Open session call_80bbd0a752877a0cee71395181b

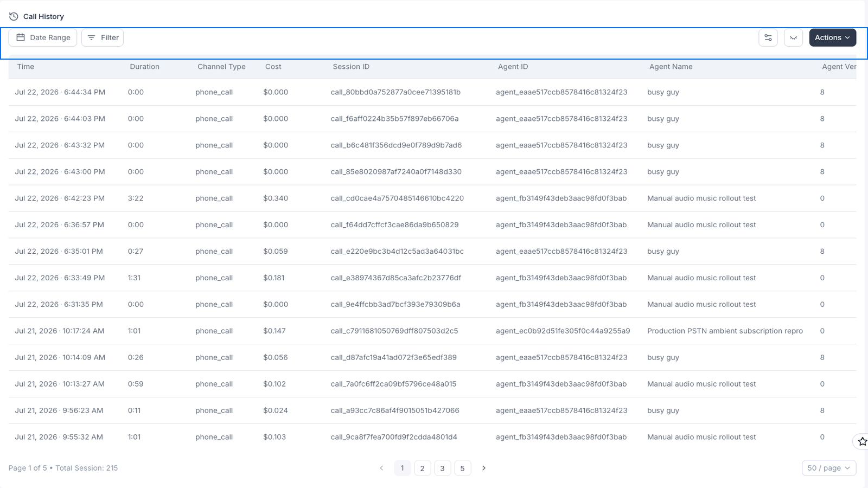(x=395, y=92)
